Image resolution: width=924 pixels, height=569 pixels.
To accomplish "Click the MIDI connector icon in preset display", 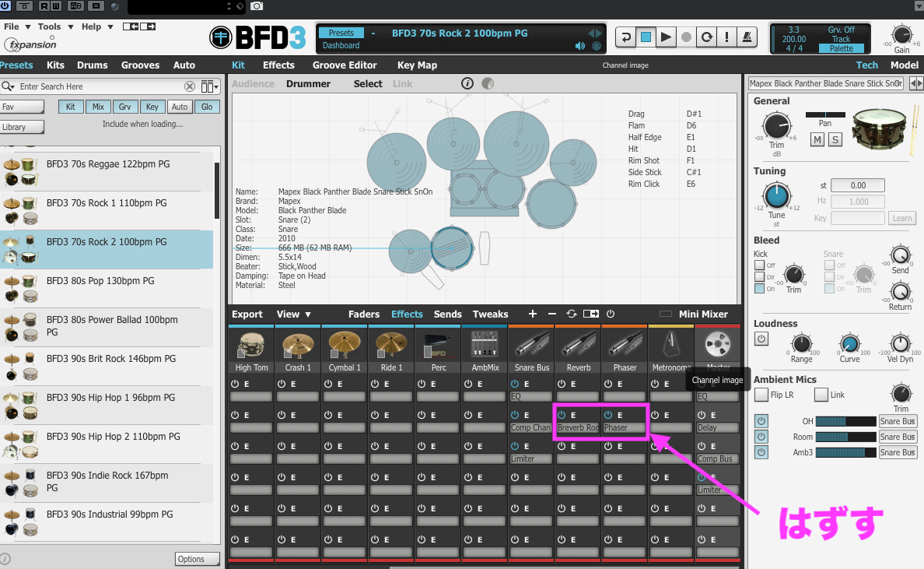I will 597,45.
